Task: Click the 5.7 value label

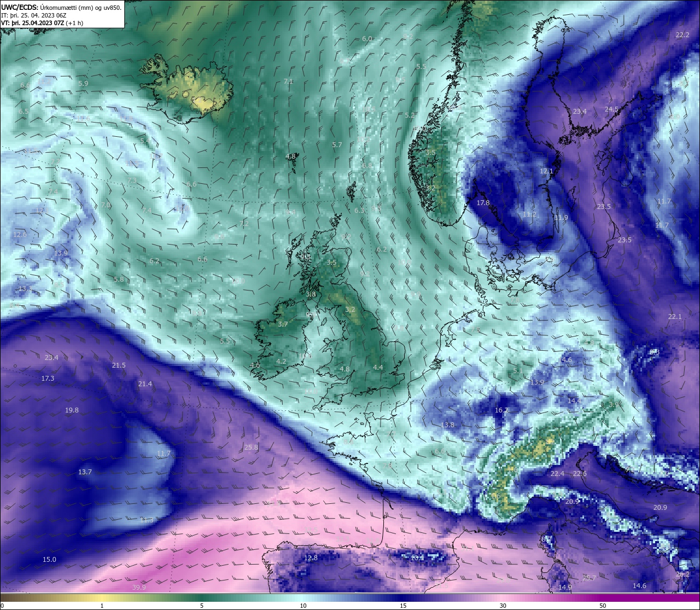Action: [337, 144]
